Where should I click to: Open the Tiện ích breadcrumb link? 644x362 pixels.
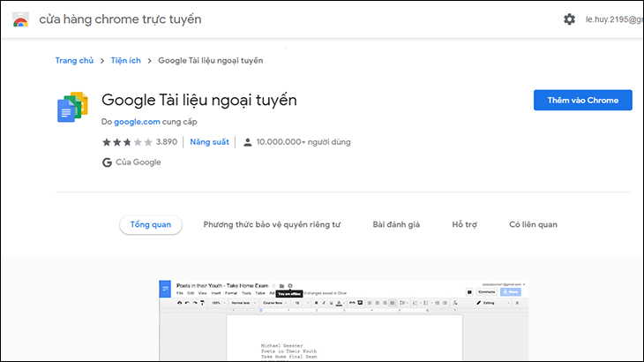[126, 61]
